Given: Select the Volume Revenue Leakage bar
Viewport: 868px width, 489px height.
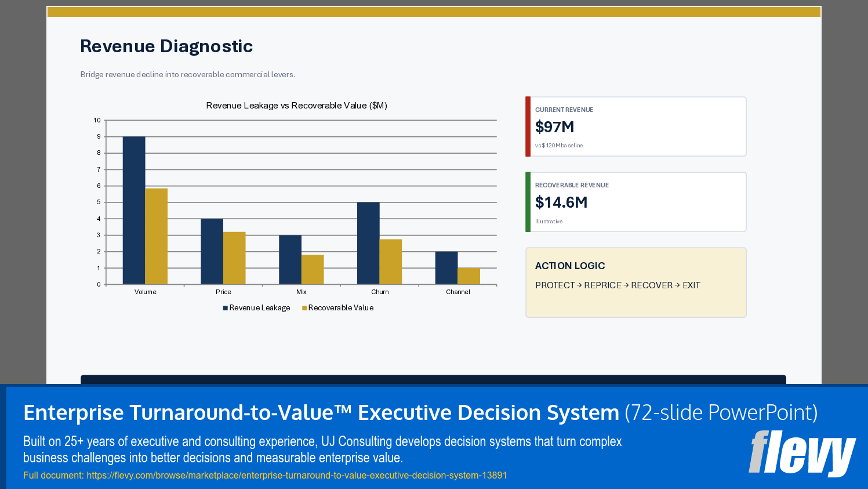Looking at the screenshot, I should coord(134,211).
